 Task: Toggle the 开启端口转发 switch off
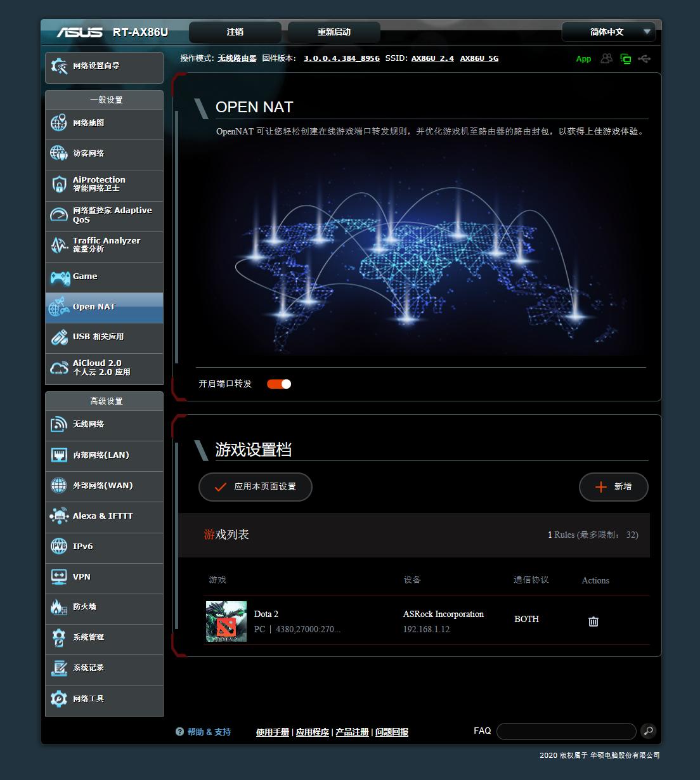point(278,384)
